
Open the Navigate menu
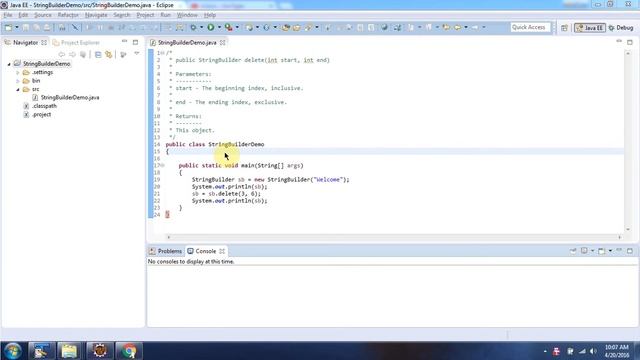click(96, 15)
